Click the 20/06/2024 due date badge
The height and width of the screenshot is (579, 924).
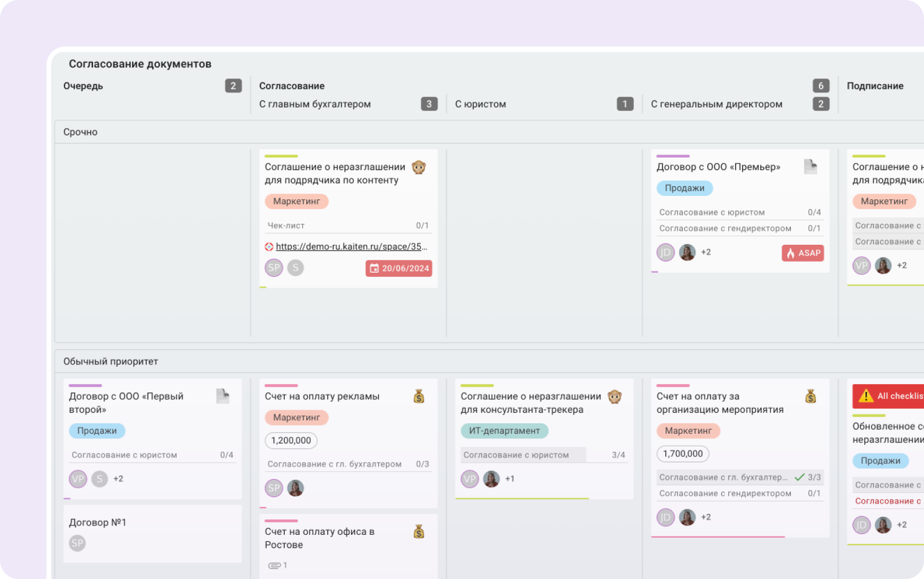399,268
